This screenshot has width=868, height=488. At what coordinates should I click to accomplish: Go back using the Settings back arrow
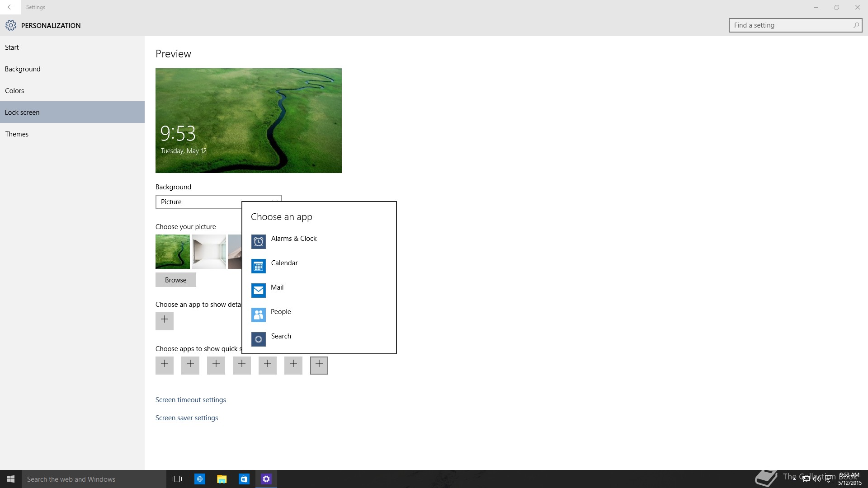coord(10,7)
